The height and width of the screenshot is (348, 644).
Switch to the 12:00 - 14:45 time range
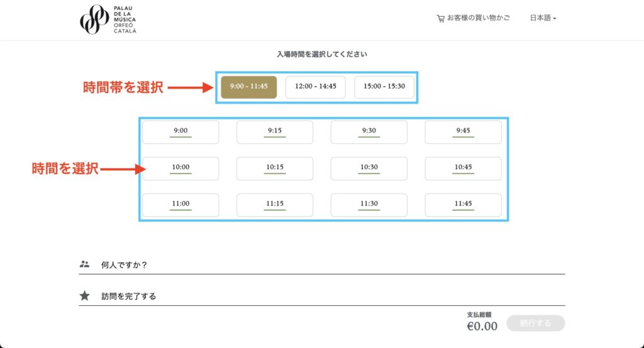point(315,87)
